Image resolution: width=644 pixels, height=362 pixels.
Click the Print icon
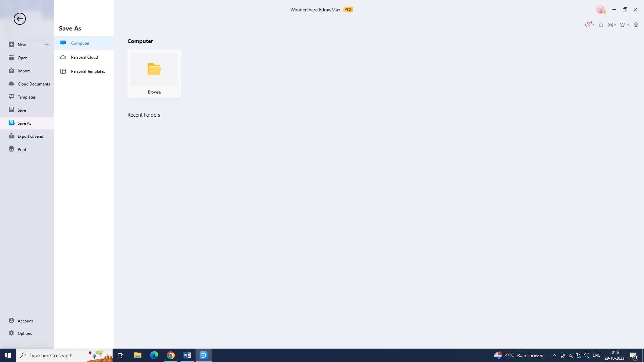[x=11, y=149]
